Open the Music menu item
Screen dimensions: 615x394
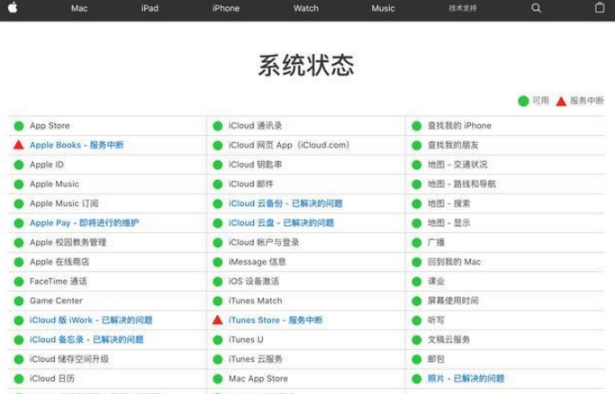[383, 8]
